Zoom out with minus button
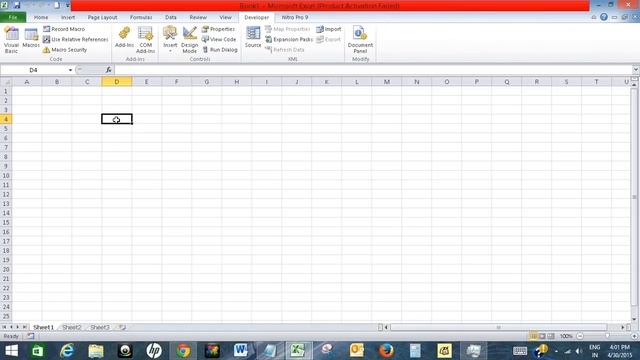The width and height of the screenshot is (640, 360). 580,336
